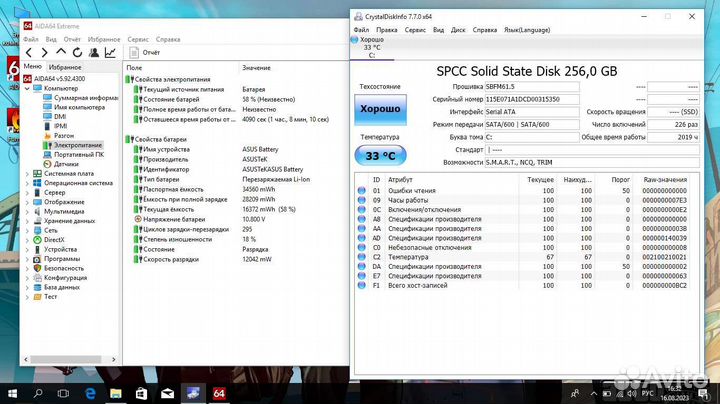This screenshot has height=404, width=720.
Task: Select Имя компьютера tree item
Action: pos(74,107)
